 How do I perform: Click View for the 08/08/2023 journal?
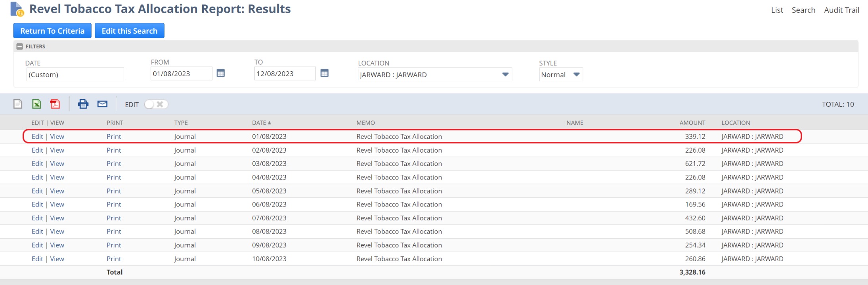(57, 231)
